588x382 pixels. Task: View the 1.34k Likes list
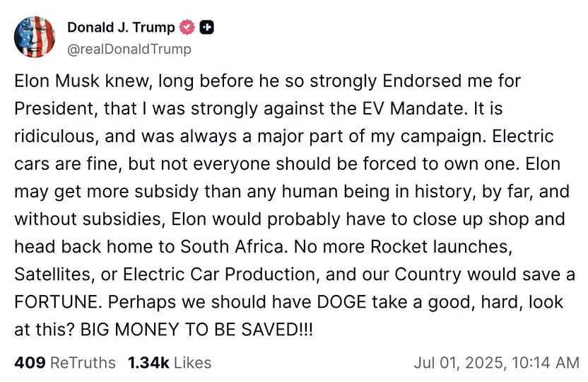coord(169,363)
